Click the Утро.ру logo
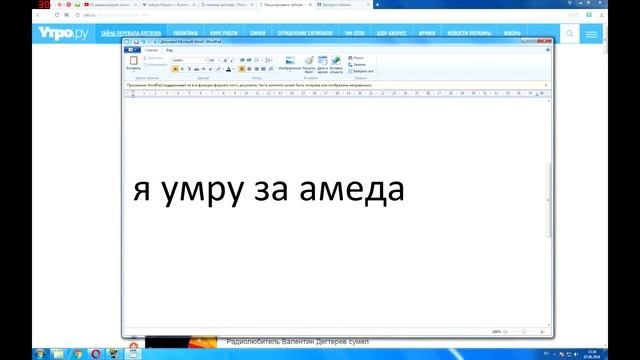Screen dimensions: 640x360 tap(63, 33)
